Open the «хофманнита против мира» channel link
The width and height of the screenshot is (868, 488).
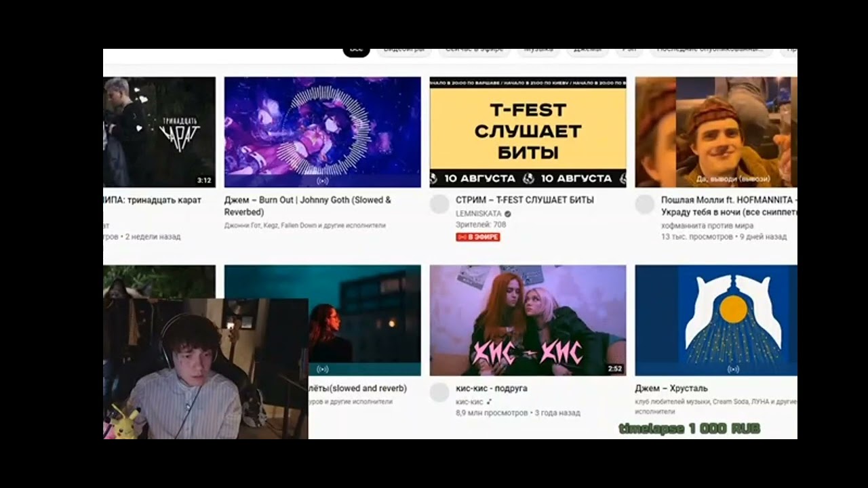point(707,226)
